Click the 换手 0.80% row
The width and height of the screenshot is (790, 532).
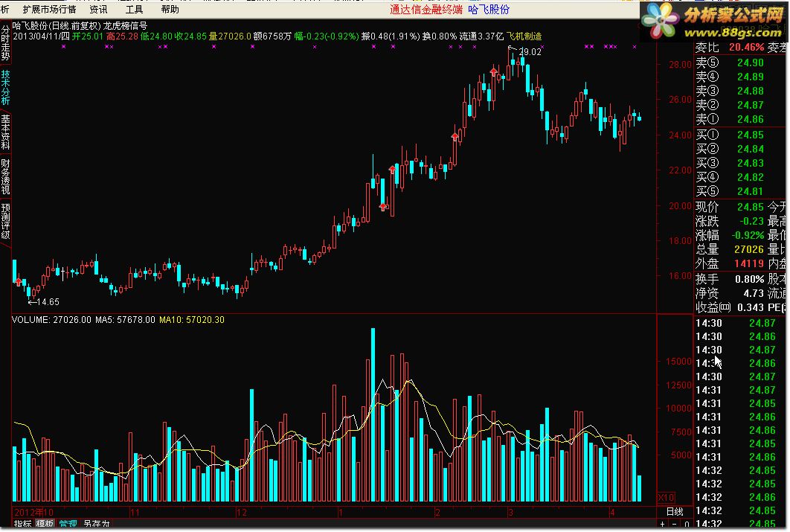click(x=730, y=279)
